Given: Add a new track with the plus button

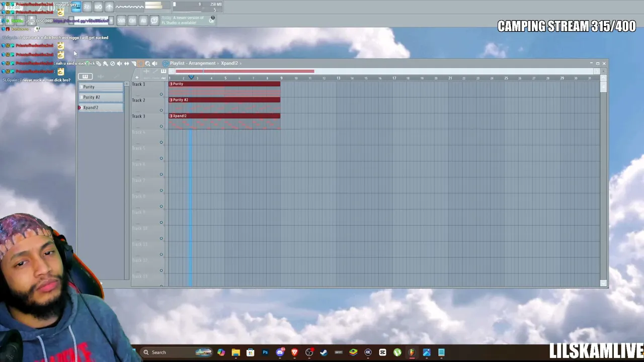Looking at the screenshot, I should 136,77.
